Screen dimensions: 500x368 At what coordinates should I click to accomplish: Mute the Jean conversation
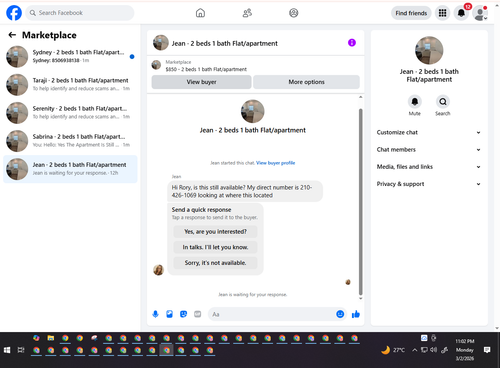[x=415, y=102]
